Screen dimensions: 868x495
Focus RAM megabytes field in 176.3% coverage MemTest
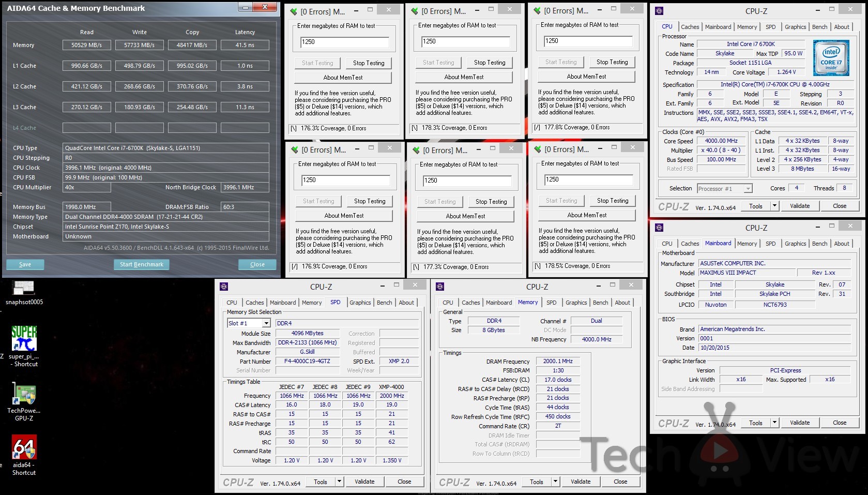[345, 42]
